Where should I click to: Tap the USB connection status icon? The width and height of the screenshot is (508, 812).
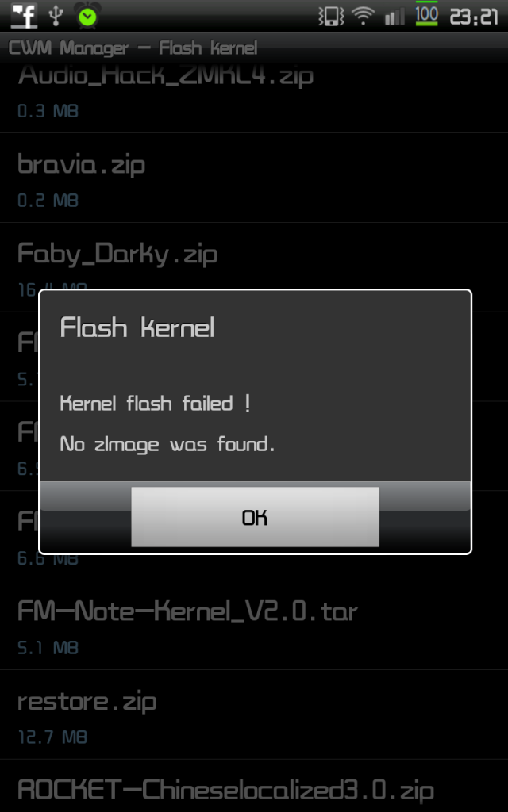(56, 16)
